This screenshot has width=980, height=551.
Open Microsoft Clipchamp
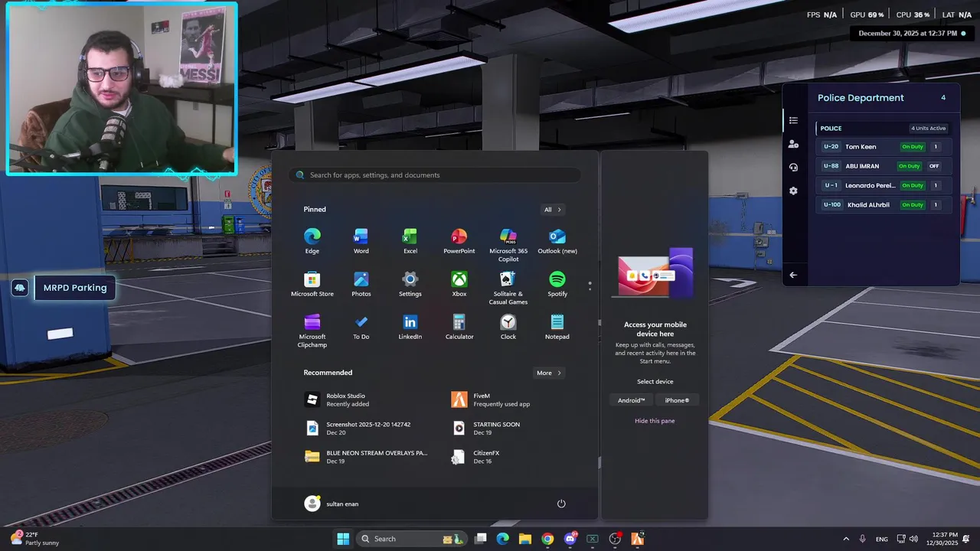tap(312, 331)
